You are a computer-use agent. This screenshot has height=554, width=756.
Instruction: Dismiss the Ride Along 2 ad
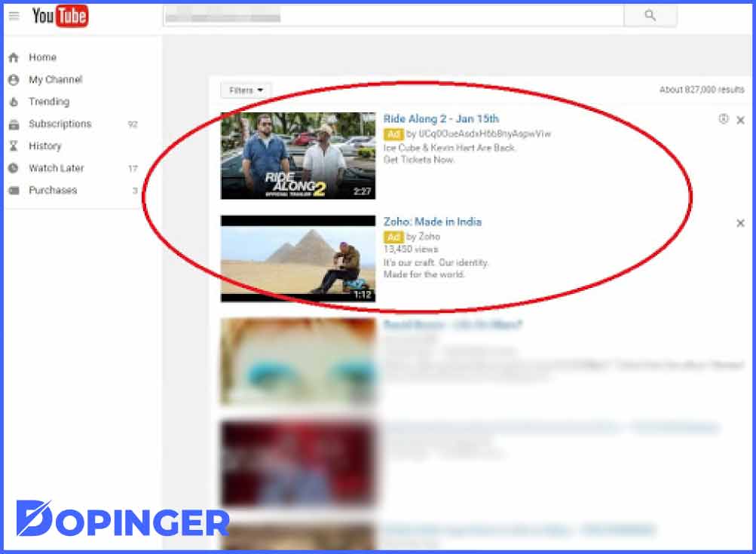741,120
